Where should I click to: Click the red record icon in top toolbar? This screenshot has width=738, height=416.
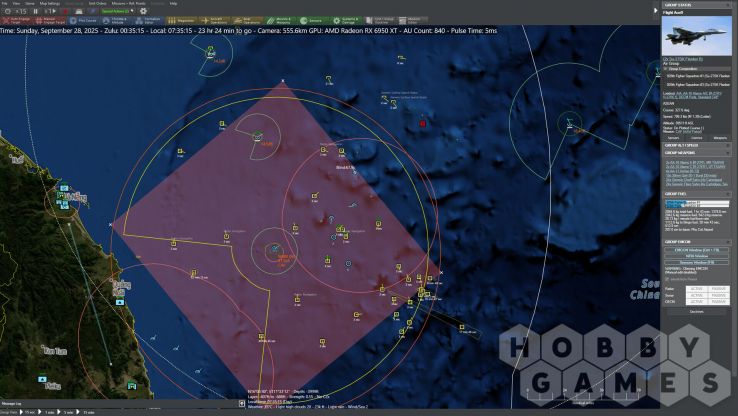(x=66, y=11)
